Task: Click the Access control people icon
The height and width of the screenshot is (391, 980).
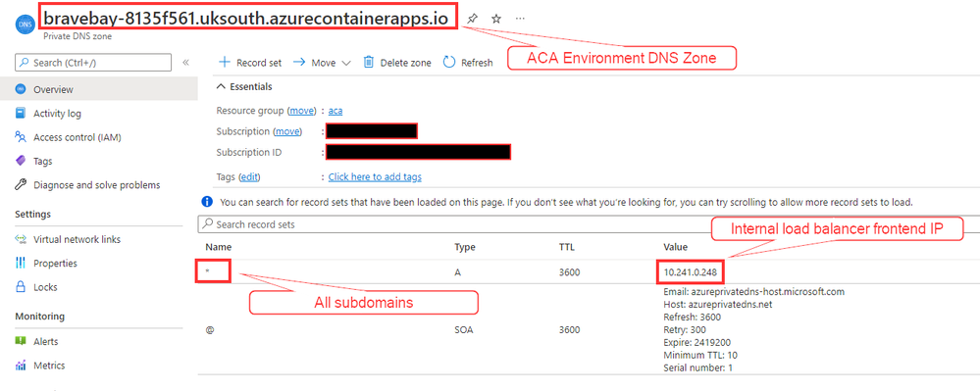Action: coord(21,137)
